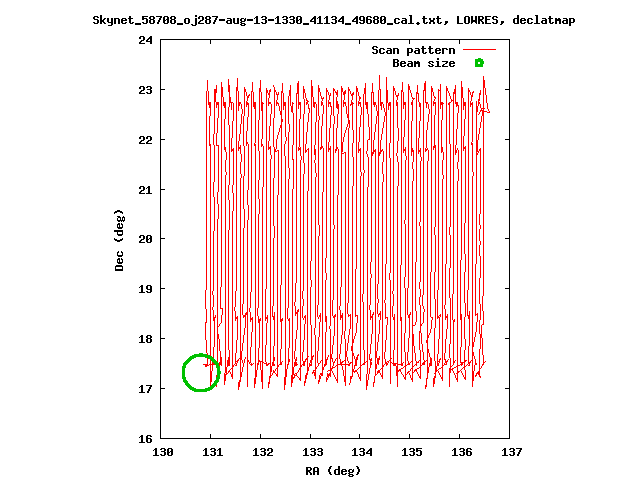Click the x-axis tick label 135

[x=411, y=452]
